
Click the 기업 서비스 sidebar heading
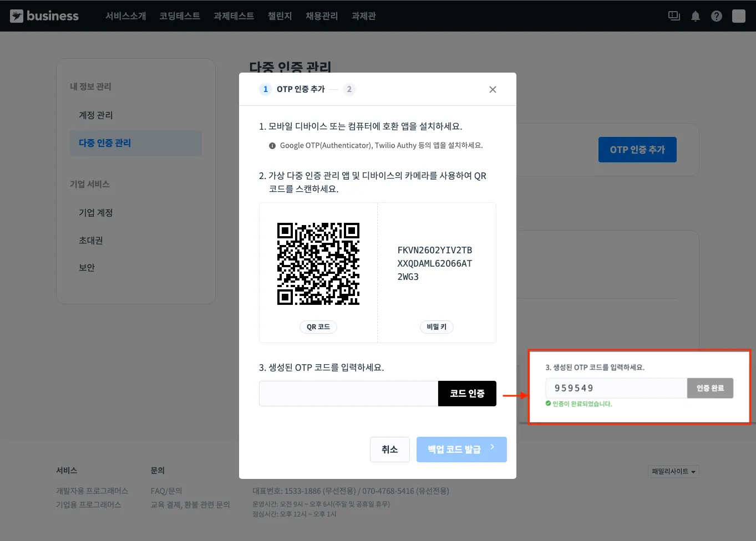(90, 184)
